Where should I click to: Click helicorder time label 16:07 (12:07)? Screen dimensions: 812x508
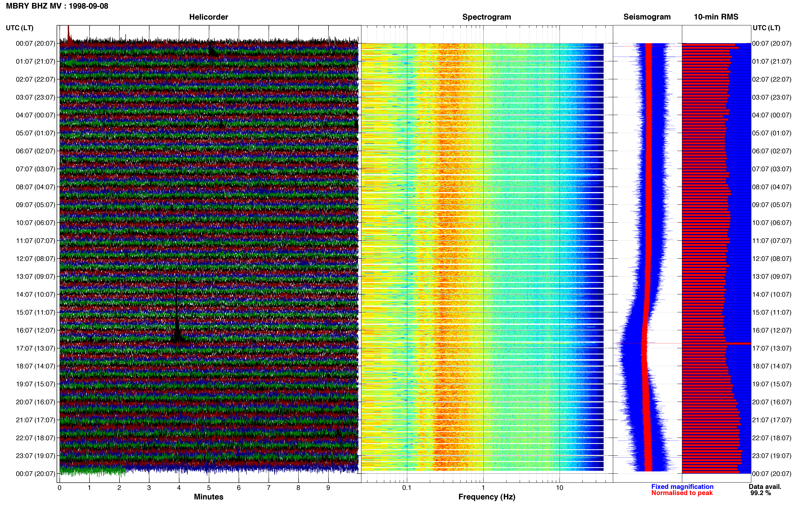point(35,330)
